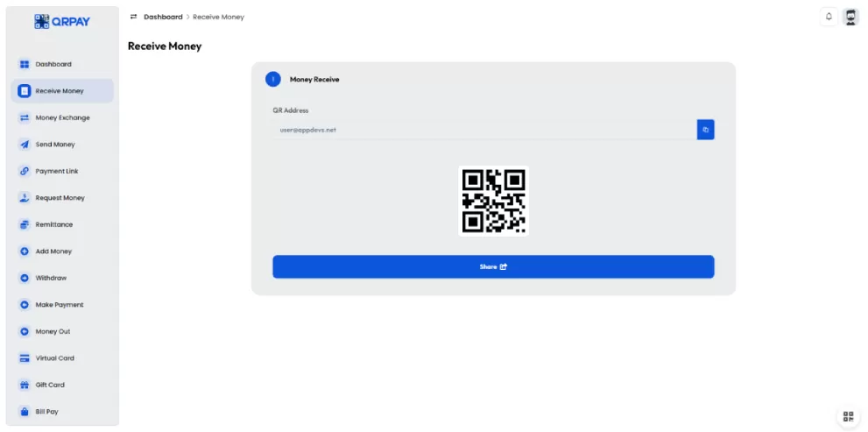Open the Dashboard menu item
Image resolution: width=868 pixels, height=432 pixels.
coord(62,64)
